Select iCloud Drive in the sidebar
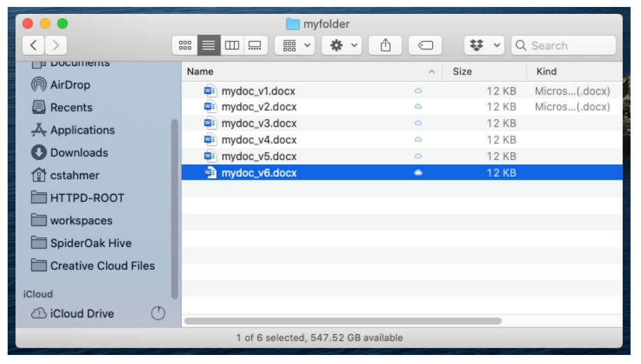Viewport: 641px width, 364px height. click(x=81, y=314)
